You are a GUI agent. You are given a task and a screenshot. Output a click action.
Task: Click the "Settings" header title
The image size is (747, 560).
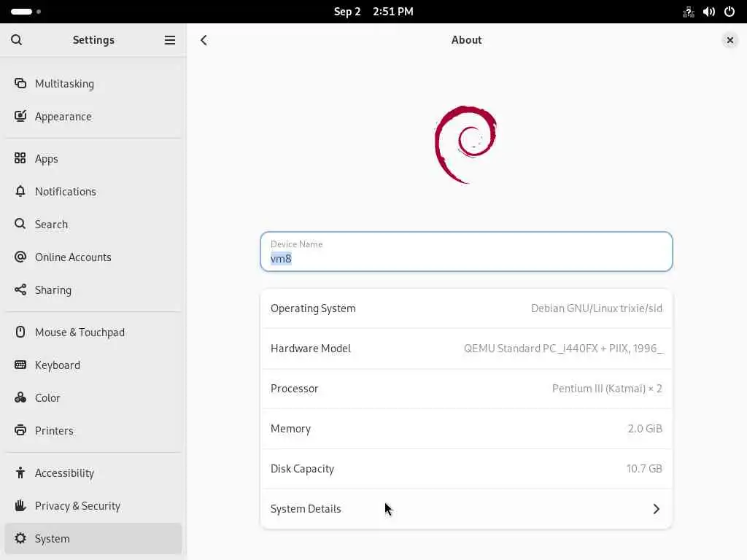[93, 40]
